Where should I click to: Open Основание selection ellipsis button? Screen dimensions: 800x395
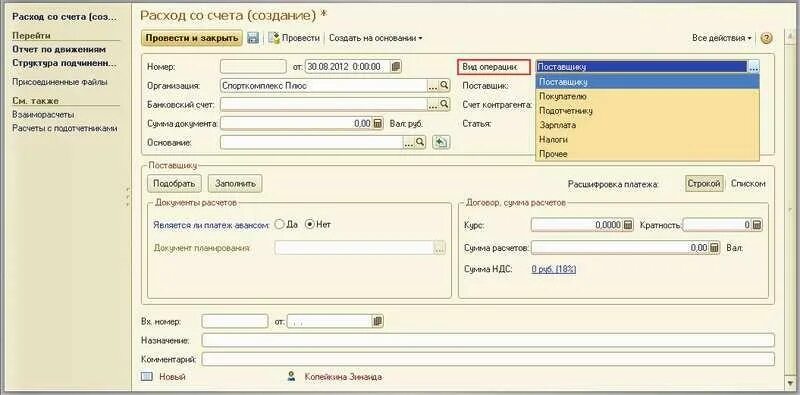coord(409,142)
